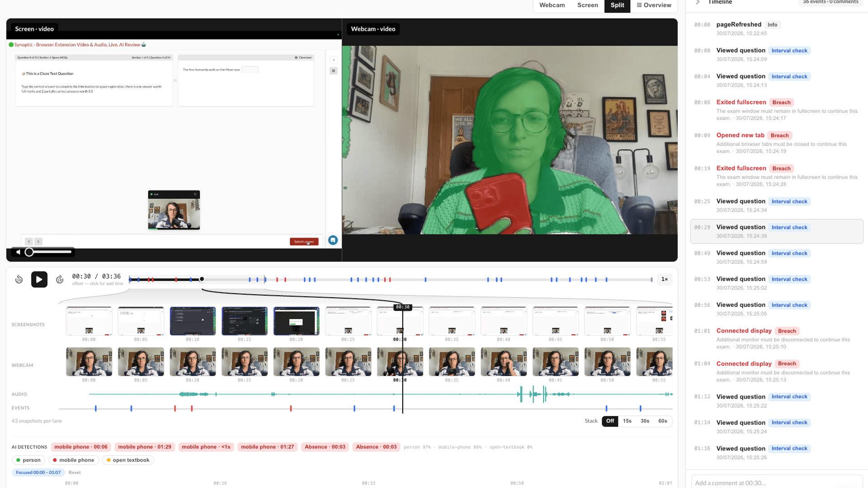Image resolution: width=868 pixels, height=488 pixels.
Task: Click the blue chat icon in screen video
Action: click(x=333, y=240)
